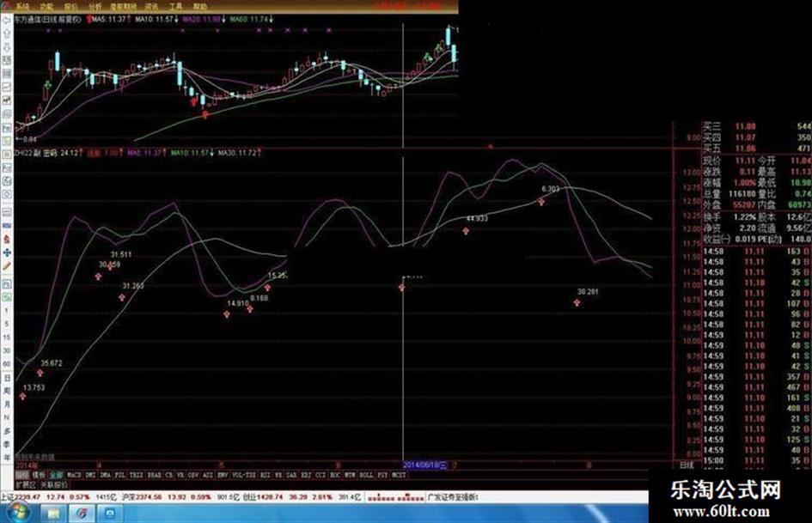Open the 分析 menu
812x523 pixels.
tap(95, 7)
